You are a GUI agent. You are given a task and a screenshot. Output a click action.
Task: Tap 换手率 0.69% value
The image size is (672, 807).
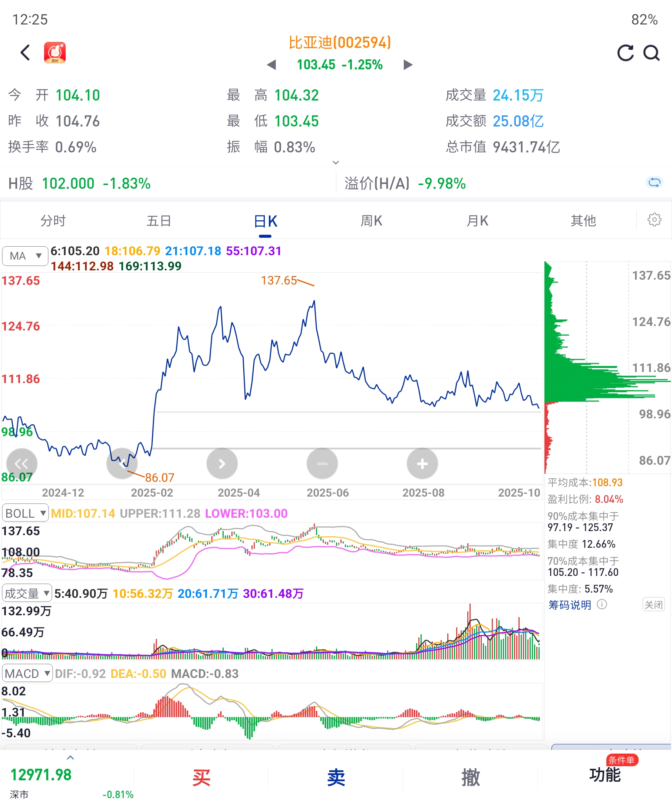click(x=52, y=147)
